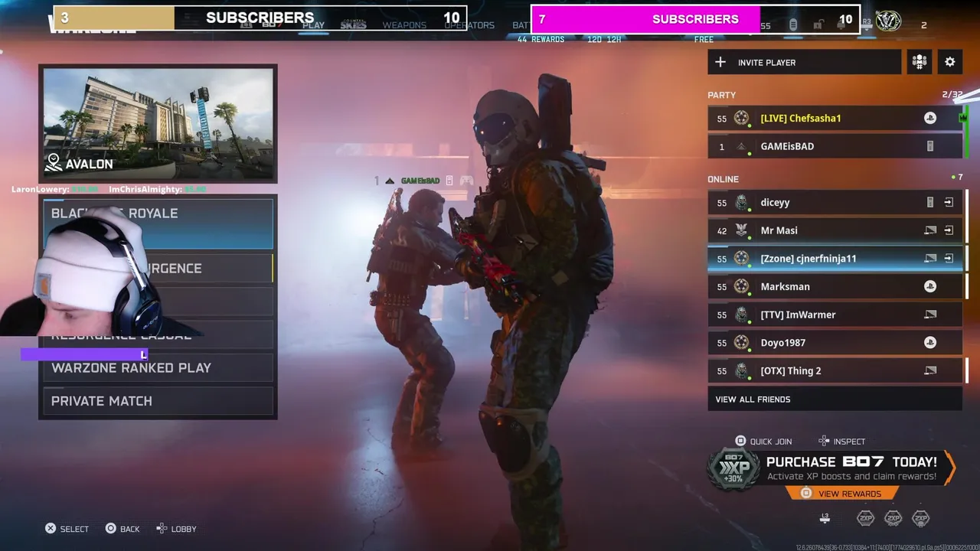Click the PC platform icon on cjnerfninja11's row
980x551 pixels.
930,259
